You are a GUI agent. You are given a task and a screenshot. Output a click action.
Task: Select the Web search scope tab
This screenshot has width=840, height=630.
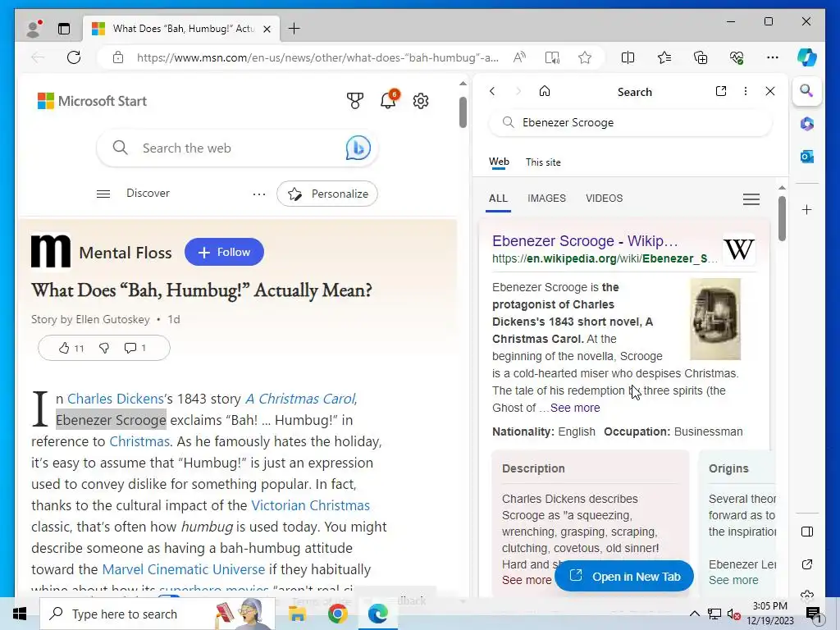[499, 162]
